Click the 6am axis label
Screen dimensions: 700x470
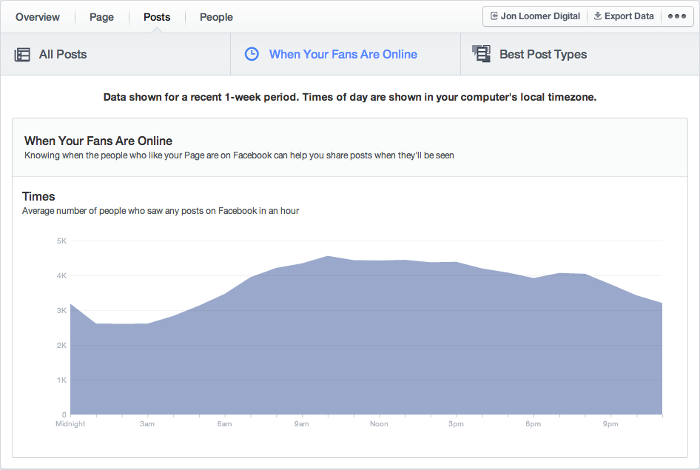point(224,424)
